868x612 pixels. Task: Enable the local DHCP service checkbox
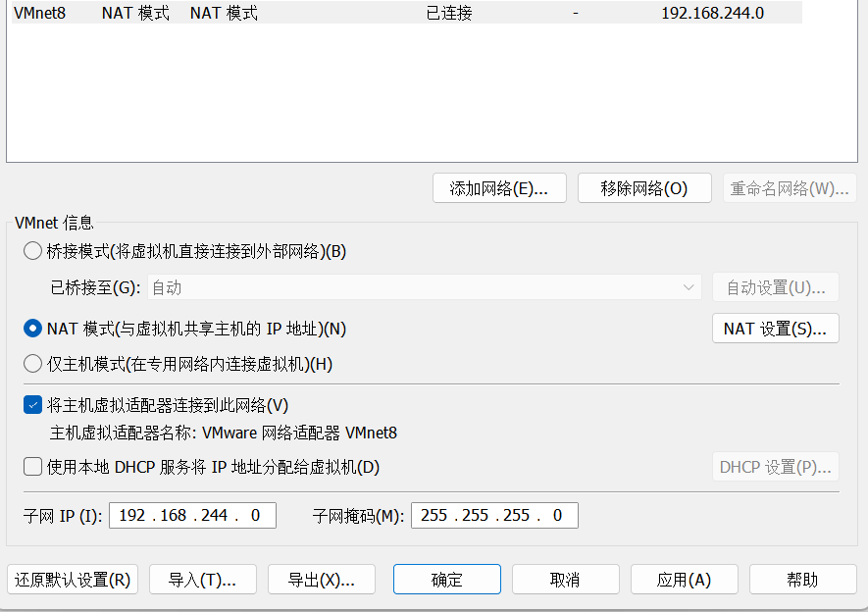tap(32, 467)
